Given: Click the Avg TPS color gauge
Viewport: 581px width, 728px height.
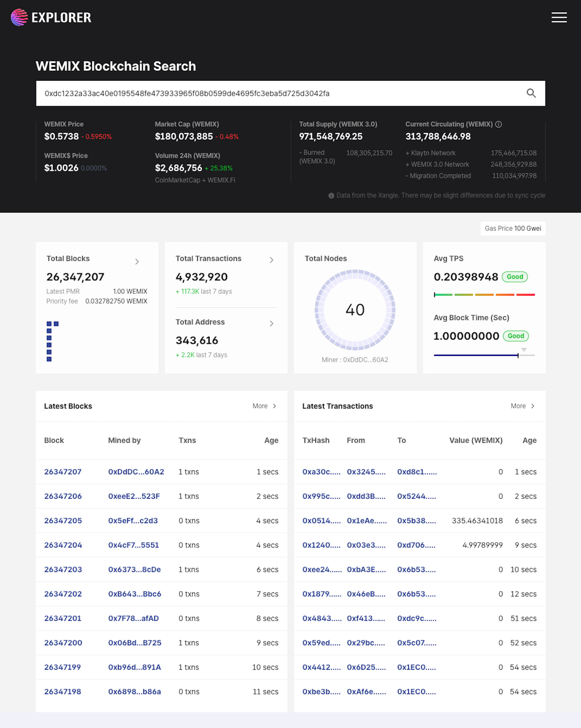Looking at the screenshot, I should point(484,295).
